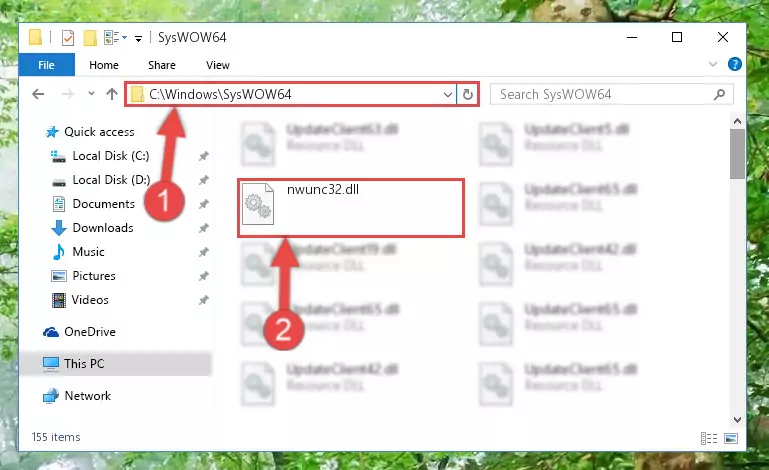
Task: Open the Pictures folder in sidebar
Action: click(94, 276)
